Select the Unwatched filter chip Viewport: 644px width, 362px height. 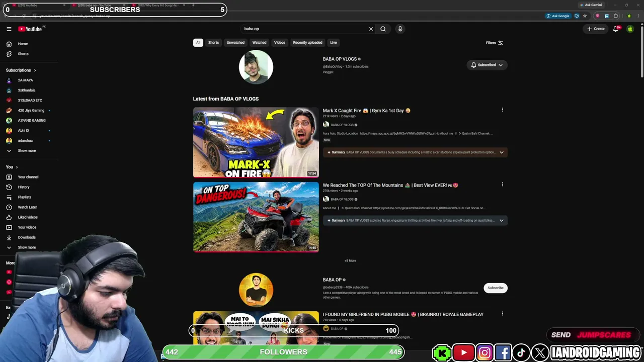tap(235, 43)
